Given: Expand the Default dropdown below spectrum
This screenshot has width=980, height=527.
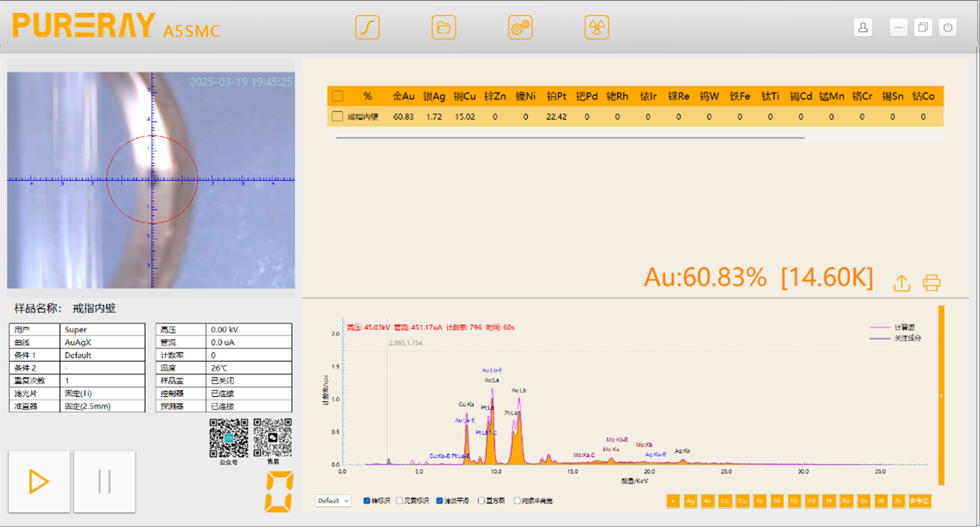Looking at the screenshot, I should [x=333, y=501].
